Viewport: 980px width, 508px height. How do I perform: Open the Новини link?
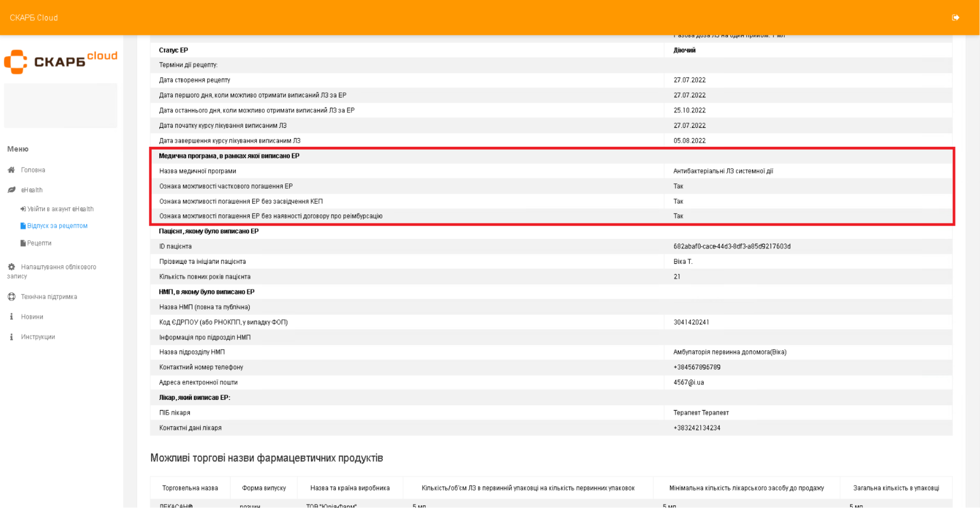(32, 317)
